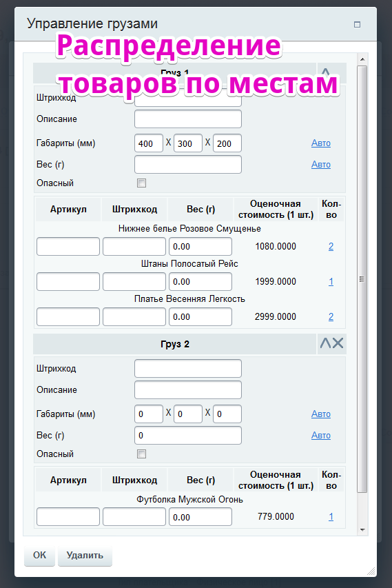
Task: Grab the dialog resize handle in the corner
Action: pos(371,571)
